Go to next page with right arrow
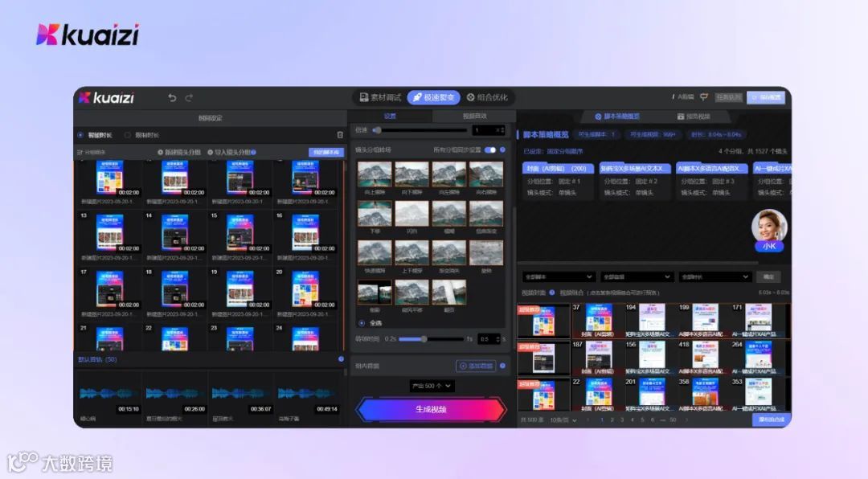Image resolution: width=868 pixels, height=479 pixels. click(686, 420)
